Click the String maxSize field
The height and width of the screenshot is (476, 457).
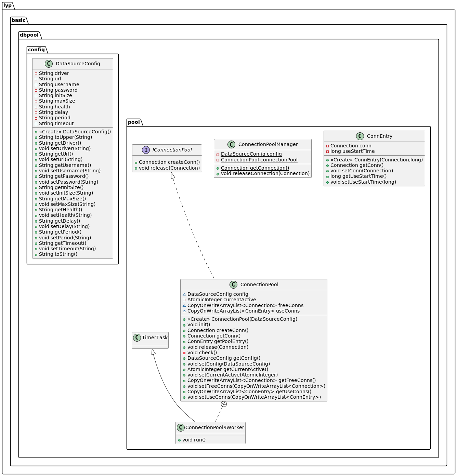[x=57, y=101]
